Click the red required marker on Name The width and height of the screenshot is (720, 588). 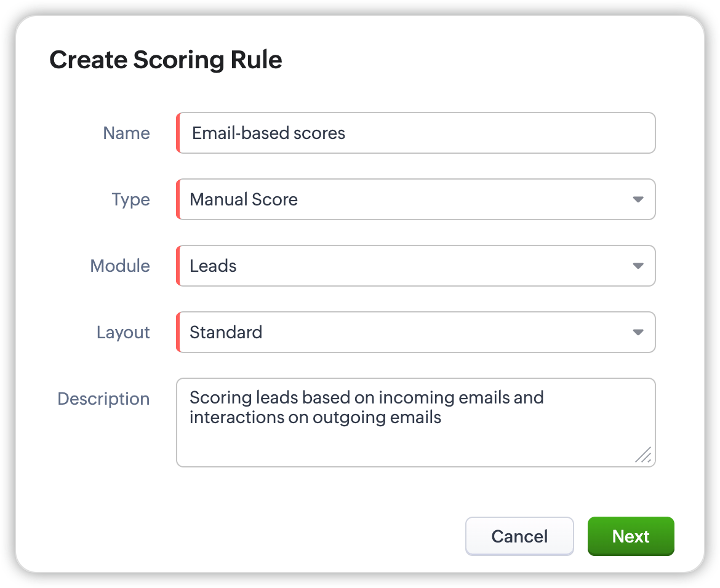tap(178, 133)
